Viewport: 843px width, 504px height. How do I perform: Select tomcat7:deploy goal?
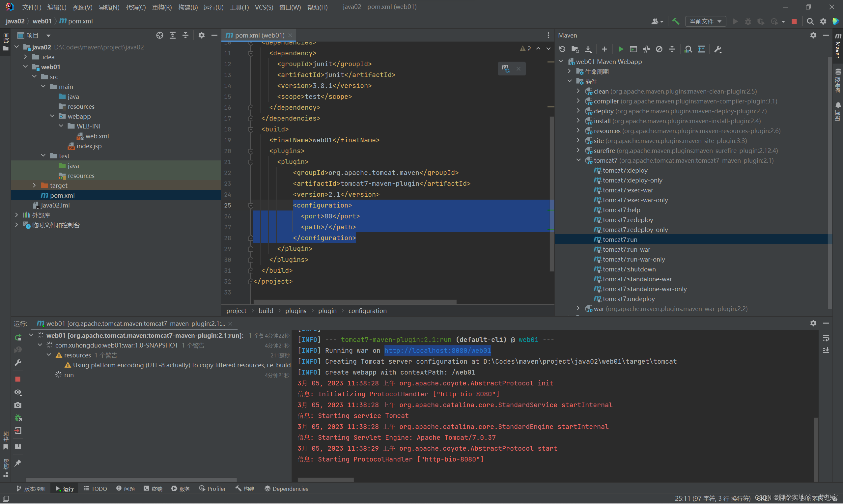point(625,171)
